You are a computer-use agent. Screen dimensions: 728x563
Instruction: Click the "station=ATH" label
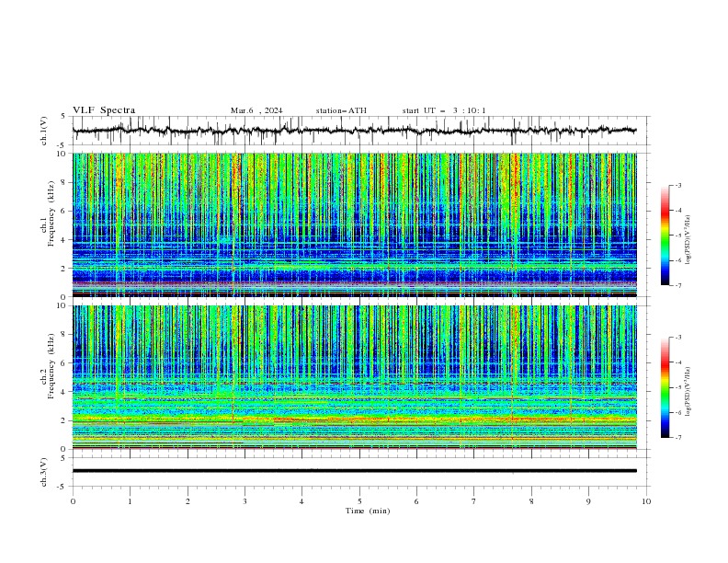pos(341,110)
